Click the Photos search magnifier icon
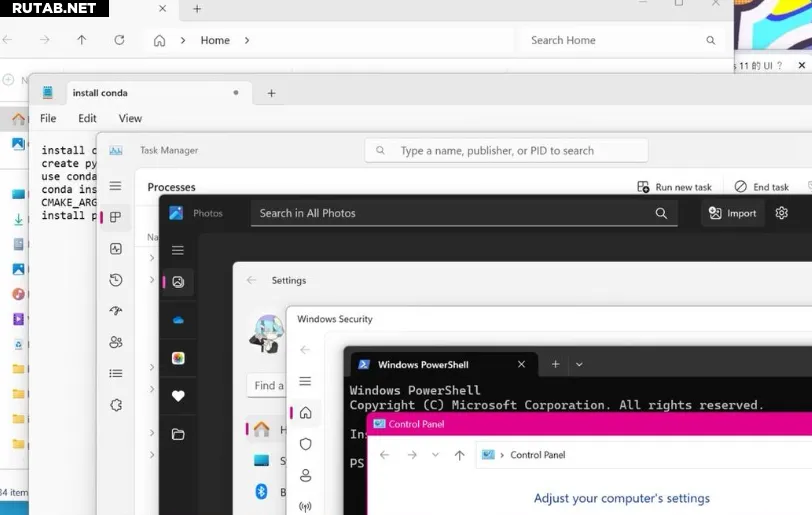 click(661, 213)
